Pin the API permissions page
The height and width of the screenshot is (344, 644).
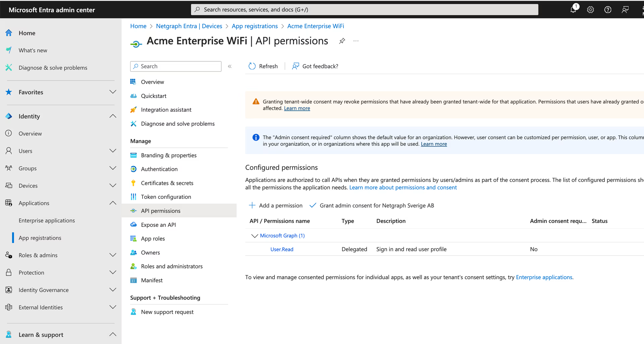tap(342, 41)
